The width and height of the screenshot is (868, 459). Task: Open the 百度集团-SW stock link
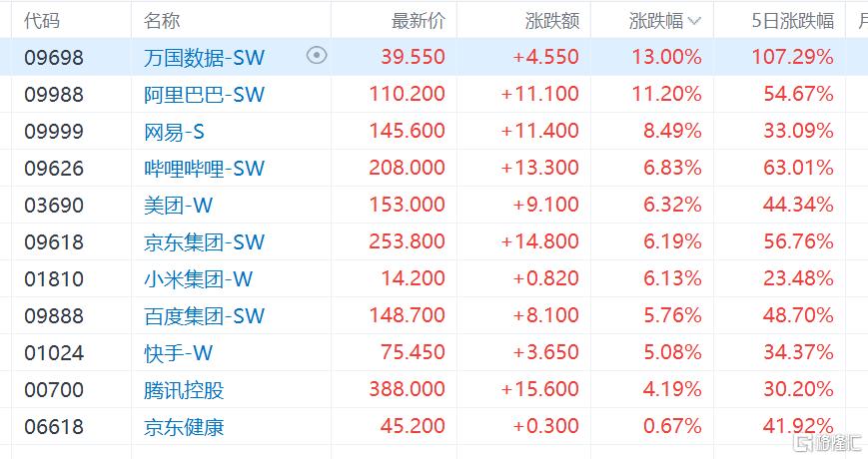205,315
